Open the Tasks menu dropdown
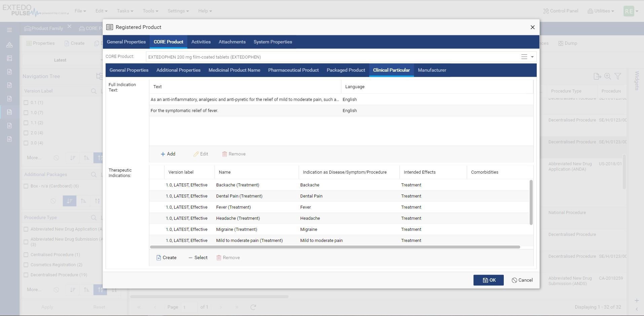Viewport: 644px width, 316px height. [125, 11]
